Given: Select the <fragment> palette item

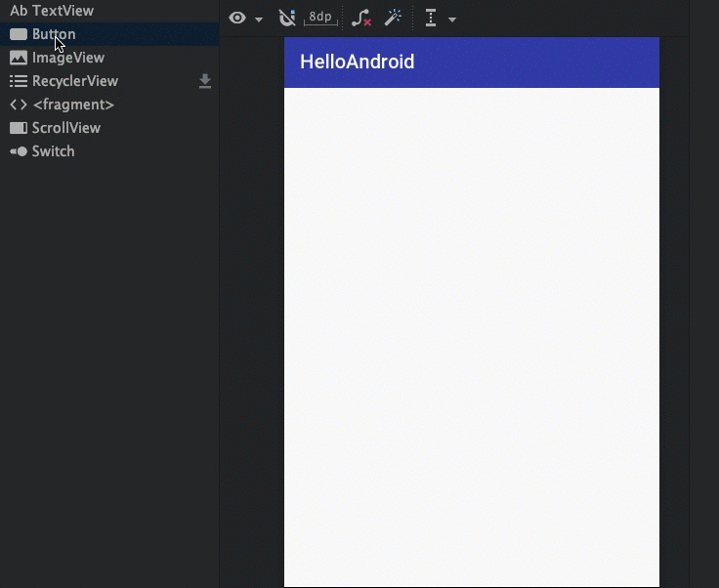Looking at the screenshot, I should tap(109, 105).
